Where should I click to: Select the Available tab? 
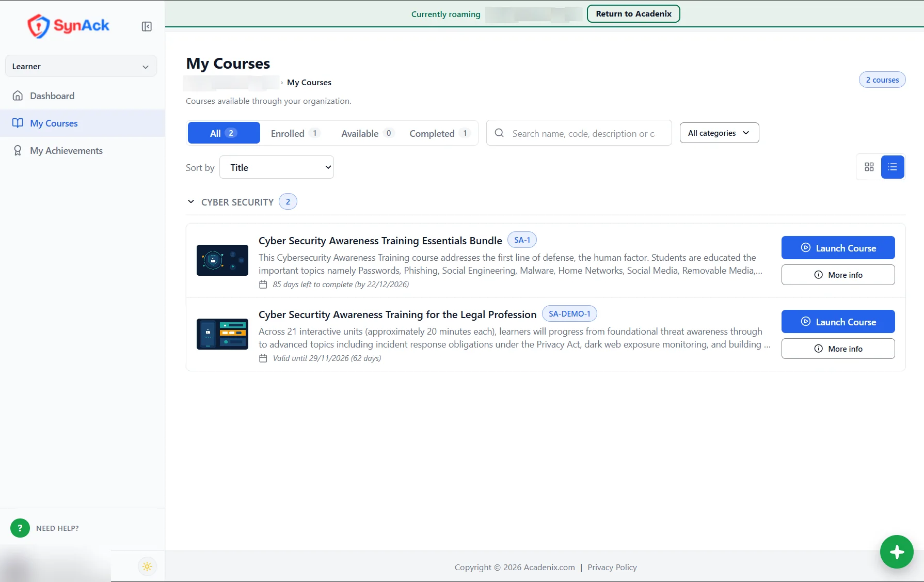pyautogui.click(x=368, y=133)
